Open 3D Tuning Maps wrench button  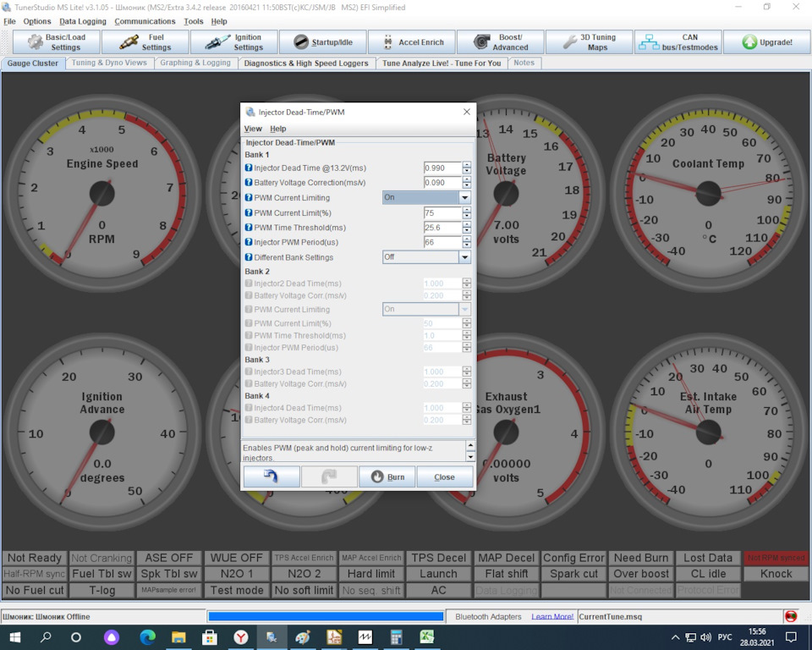[590, 42]
